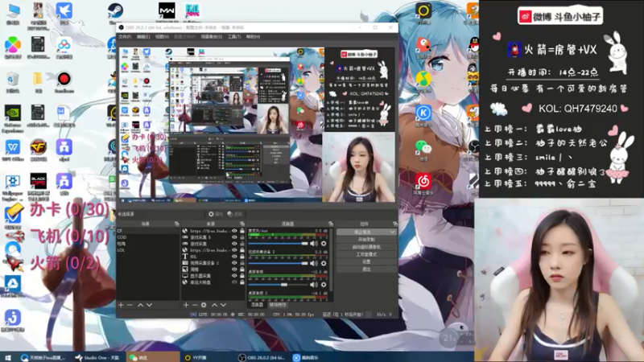Toggle visibility of 游戏采集 5 source
644x362 pixels.
click(234, 237)
